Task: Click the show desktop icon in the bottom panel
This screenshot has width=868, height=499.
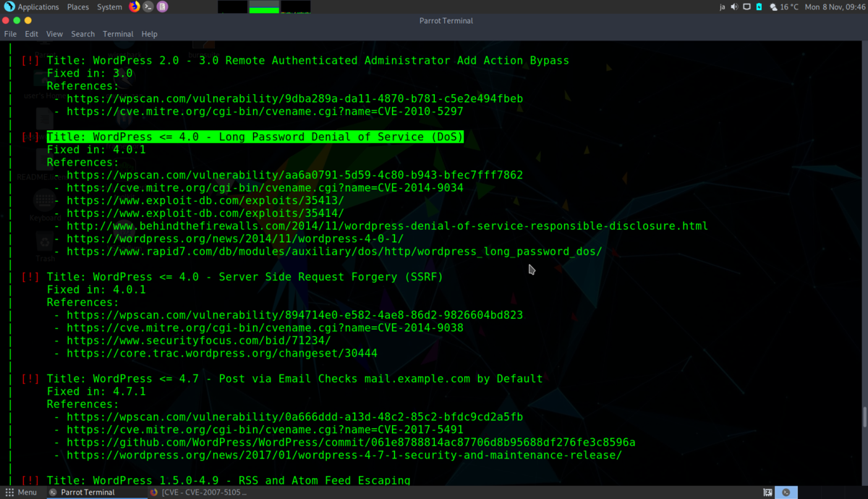Action: [x=767, y=492]
